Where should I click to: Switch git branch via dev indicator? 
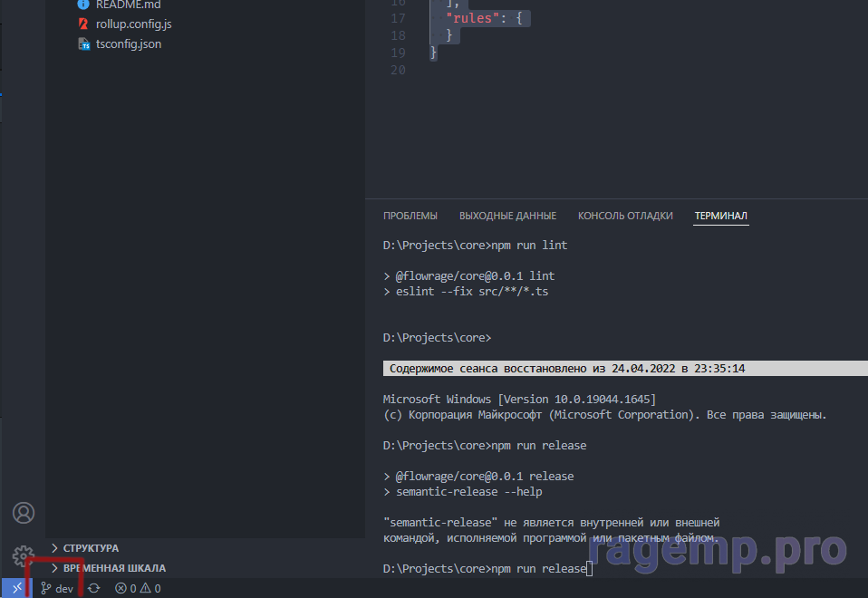[57, 589]
